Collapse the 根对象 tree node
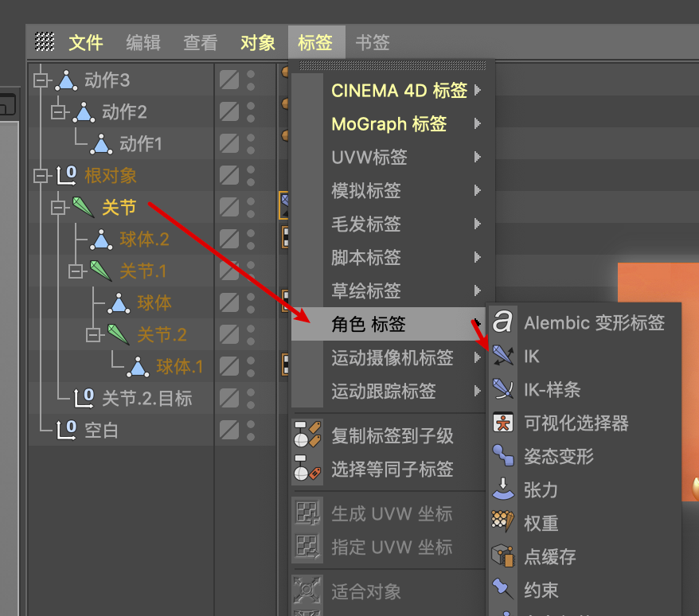 coord(41,176)
